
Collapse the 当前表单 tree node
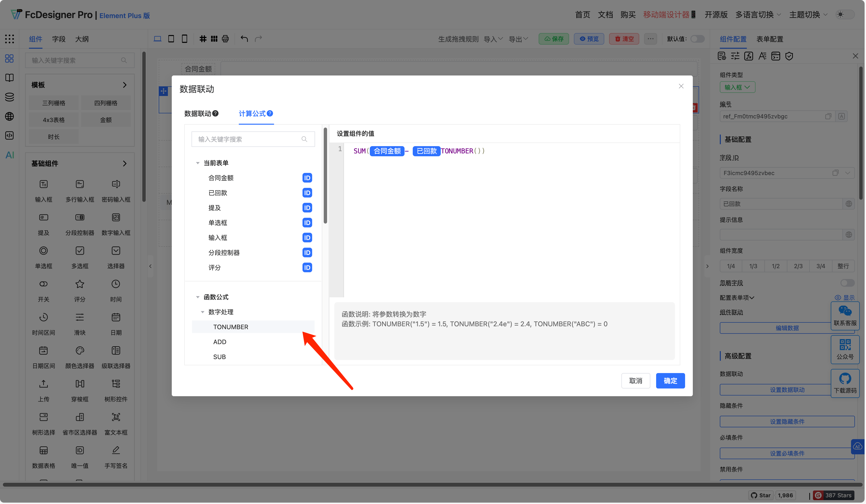198,163
